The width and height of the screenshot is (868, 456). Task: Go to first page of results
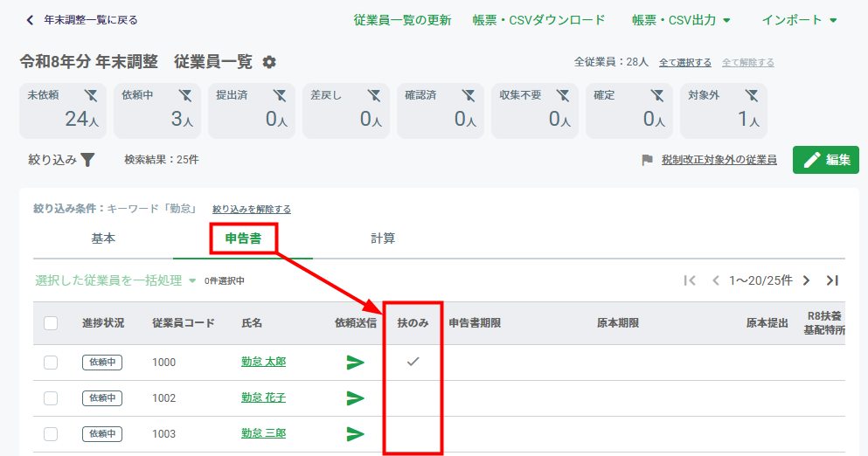(x=690, y=280)
